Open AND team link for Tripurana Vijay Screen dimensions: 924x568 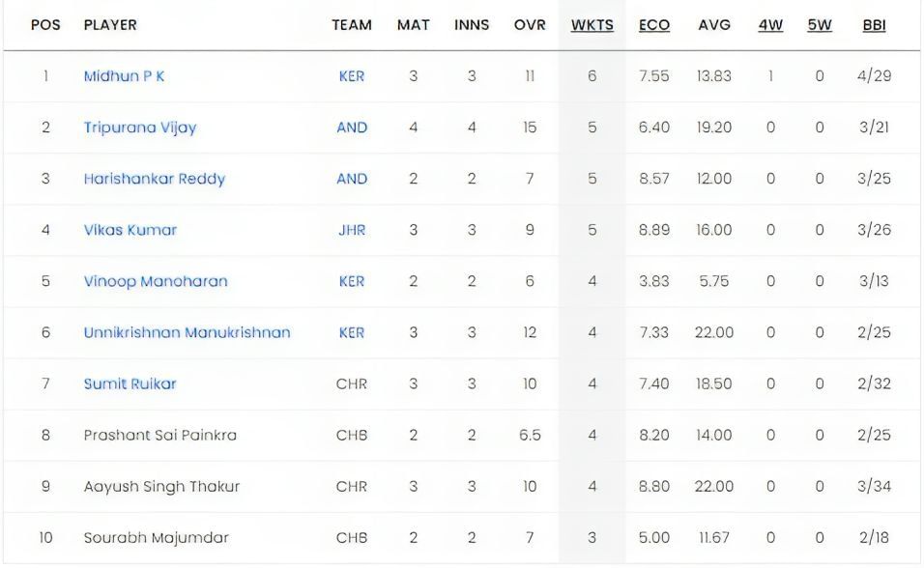[x=352, y=128]
